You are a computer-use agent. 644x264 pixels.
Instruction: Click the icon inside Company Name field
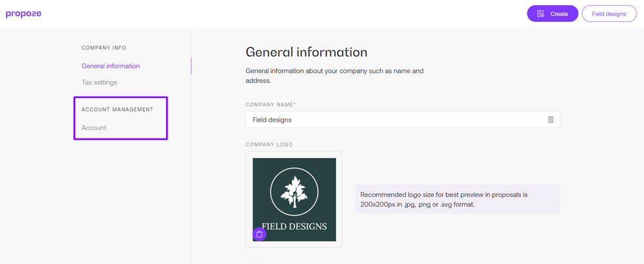pos(551,120)
